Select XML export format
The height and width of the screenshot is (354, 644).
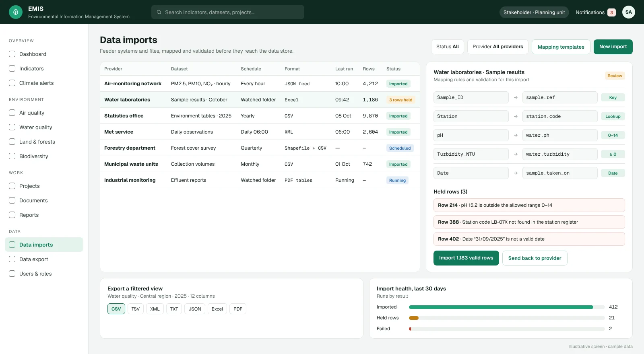[x=155, y=309]
